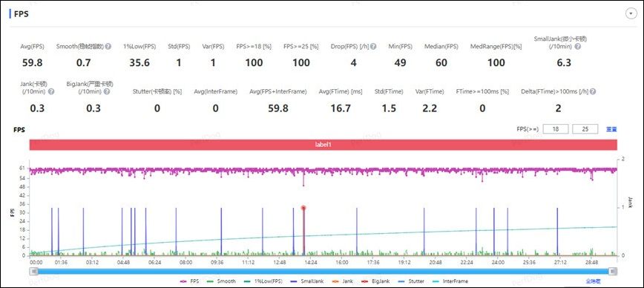Click the left handle of the time range slider
The width and height of the screenshot is (644, 288).
click(x=34, y=271)
